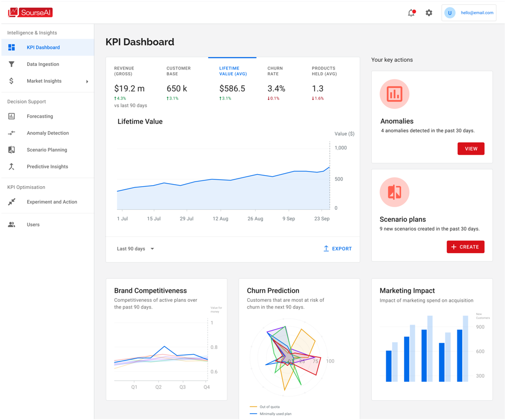Screen dimensions: 506x420
Task: Open the Last 90 days dropdown
Action: click(x=135, y=249)
